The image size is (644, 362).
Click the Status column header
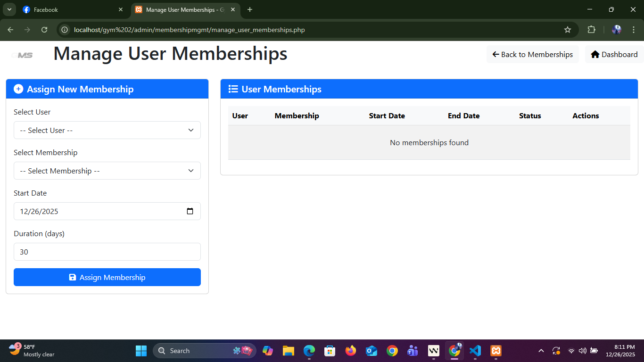[530, 115]
